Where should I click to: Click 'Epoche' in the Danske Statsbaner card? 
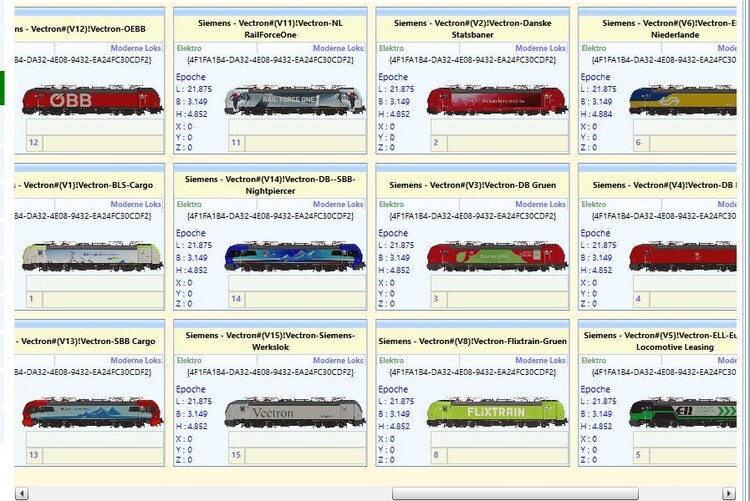click(x=393, y=77)
